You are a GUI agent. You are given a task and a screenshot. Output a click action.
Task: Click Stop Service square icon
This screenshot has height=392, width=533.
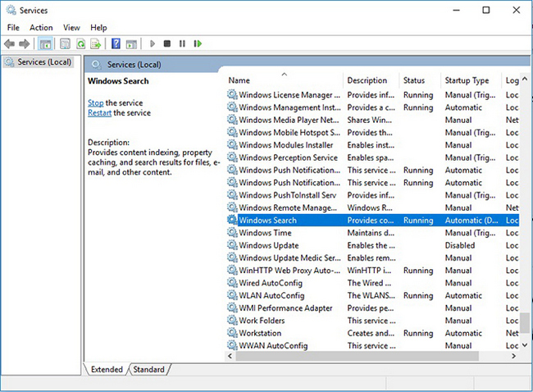point(167,43)
